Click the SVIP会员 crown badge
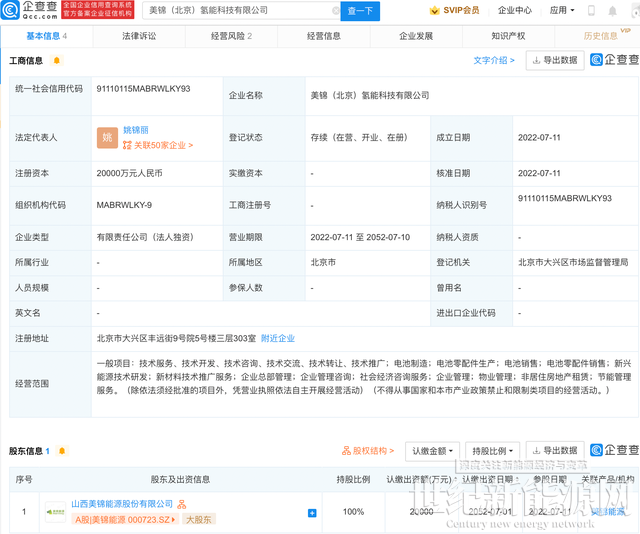 click(454, 10)
